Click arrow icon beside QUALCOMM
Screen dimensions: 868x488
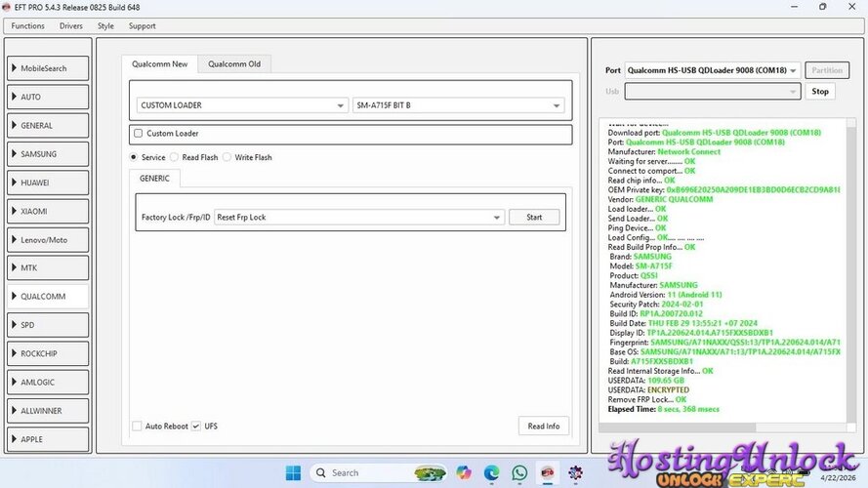tap(14, 296)
